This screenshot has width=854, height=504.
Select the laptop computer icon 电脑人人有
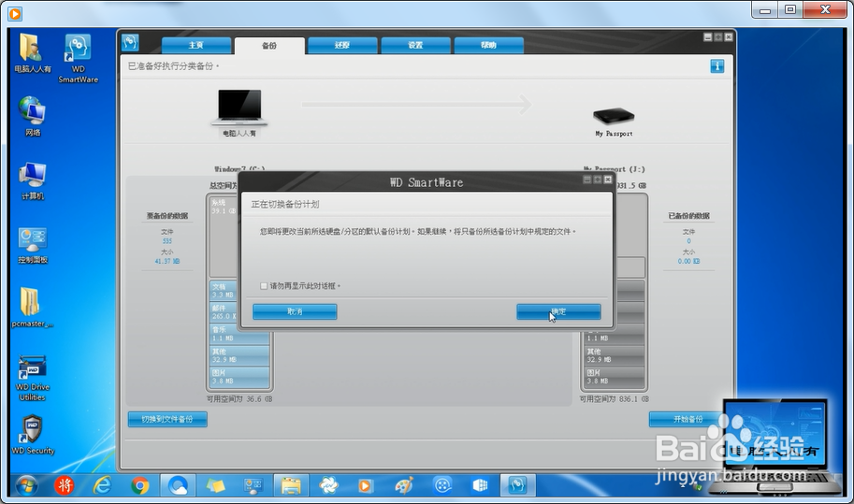click(239, 113)
